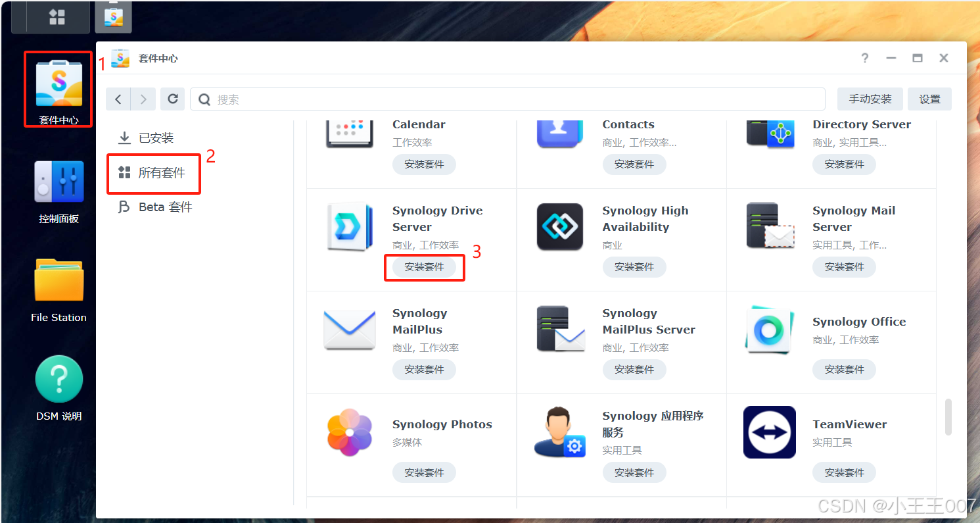Image resolution: width=980 pixels, height=523 pixels.
Task: Click the Synology High Availability icon
Action: click(x=560, y=227)
